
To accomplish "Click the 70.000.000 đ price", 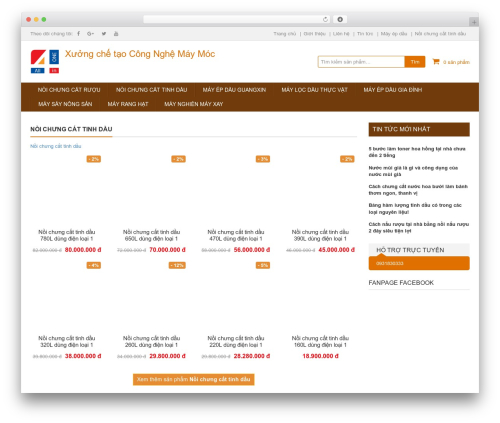I will point(167,250).
